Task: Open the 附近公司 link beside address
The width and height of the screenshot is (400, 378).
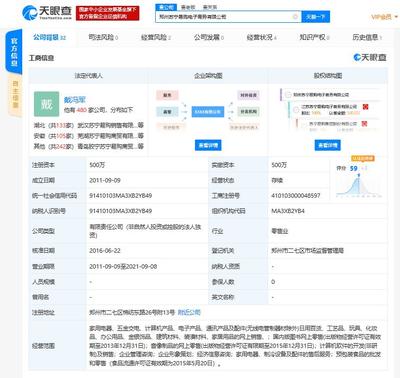Action: point(189,312)
